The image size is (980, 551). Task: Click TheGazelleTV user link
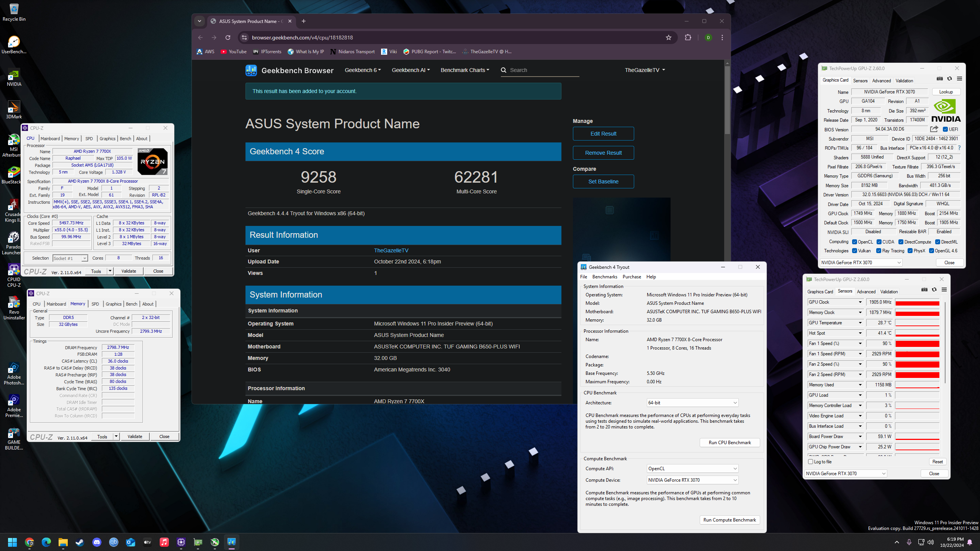point(391,250)
